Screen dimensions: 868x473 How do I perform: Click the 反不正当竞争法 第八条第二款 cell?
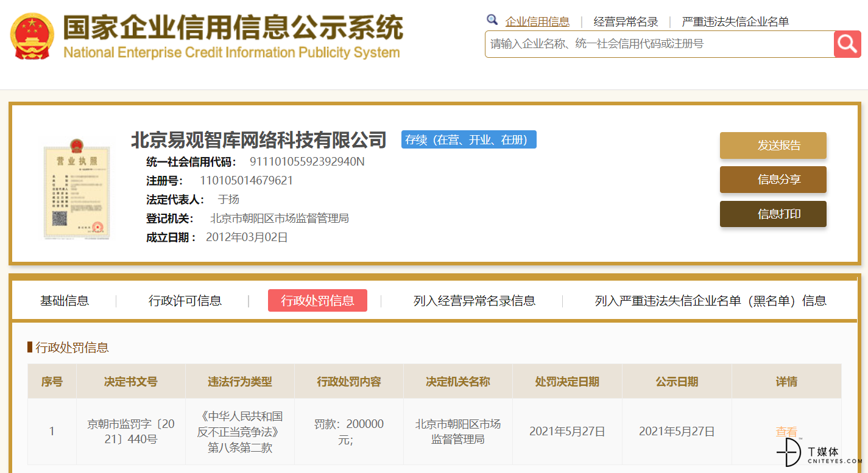[240, 432]
